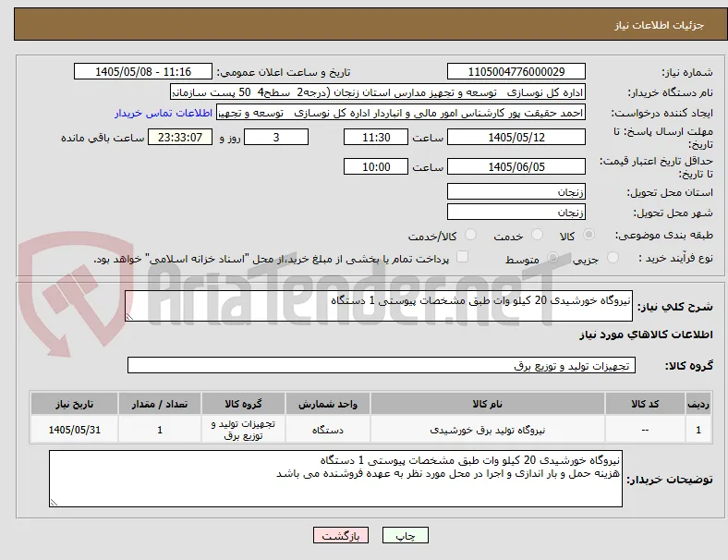Toggle the اسناد خزانه اسلامی payment checkbox
This screenshot has height=560, width=728.
pyautogui.click(x=463, y=257)
